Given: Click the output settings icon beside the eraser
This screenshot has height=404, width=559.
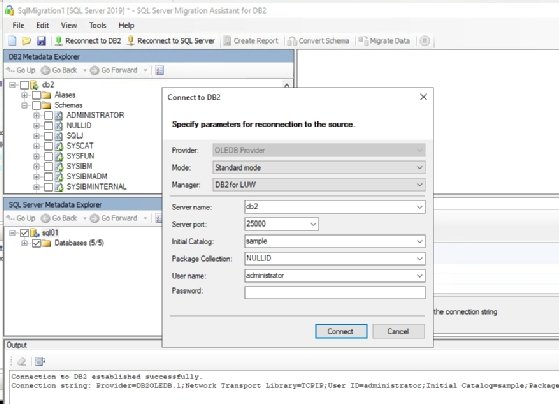Looking at the screenshot, I should click(x=40, y=362).
